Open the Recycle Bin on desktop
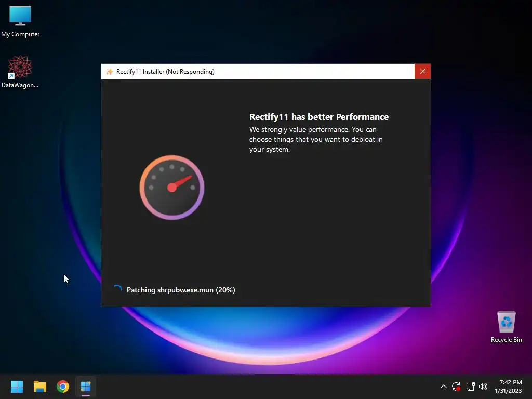Screen dimensions: 532x399 tap(506, 327)
